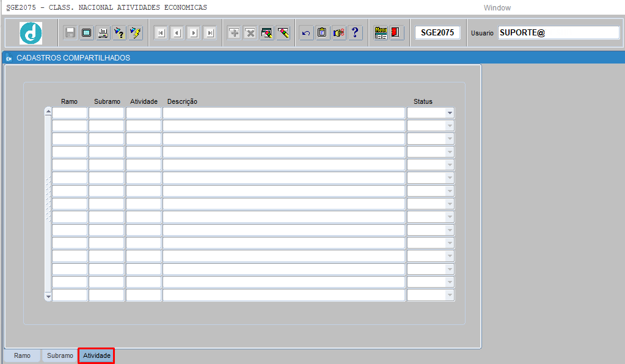Click the 'Usuario' label in toolbar
Image resolution: width=625 pixels, height=364 pixels.
coord(482,33)
